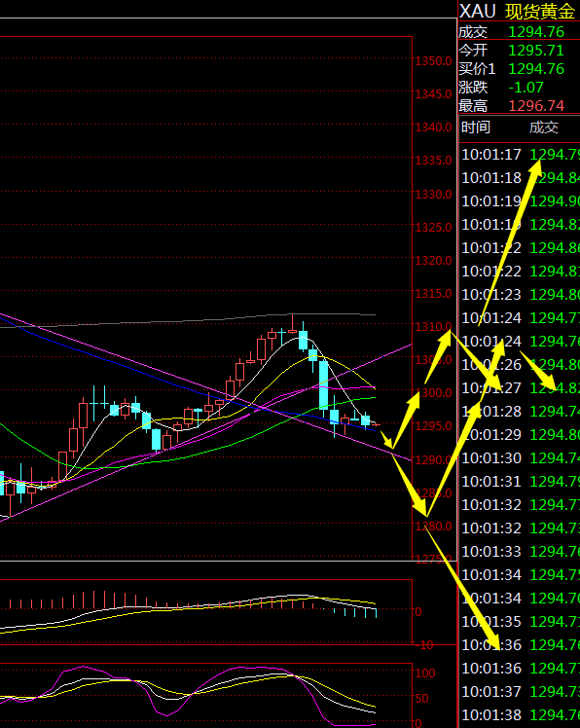Select the tick row at 10:01:27

(x=520, y=387)
